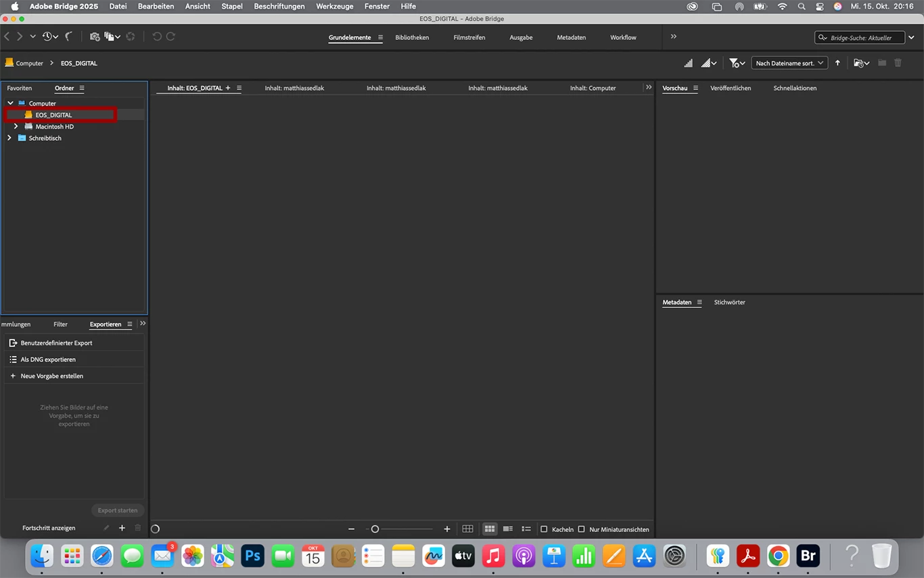Click Computer in the path breadcrumb
The image size is (924, 578).
coord(29,63)
